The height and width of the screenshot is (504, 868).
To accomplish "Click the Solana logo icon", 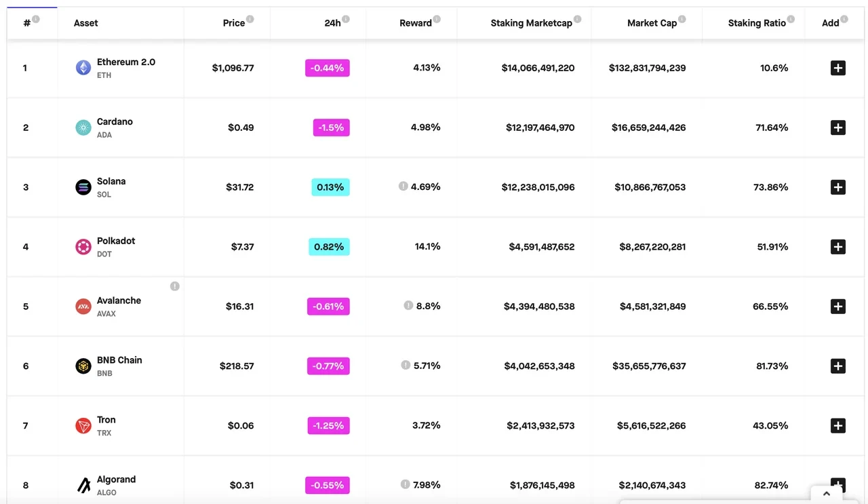I will [83, 187].
